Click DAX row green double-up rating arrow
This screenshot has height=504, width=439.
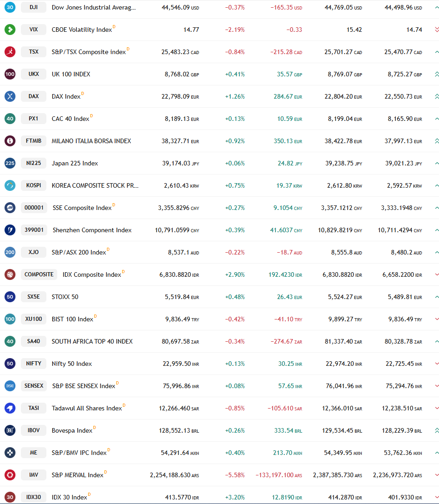(437, 96)
